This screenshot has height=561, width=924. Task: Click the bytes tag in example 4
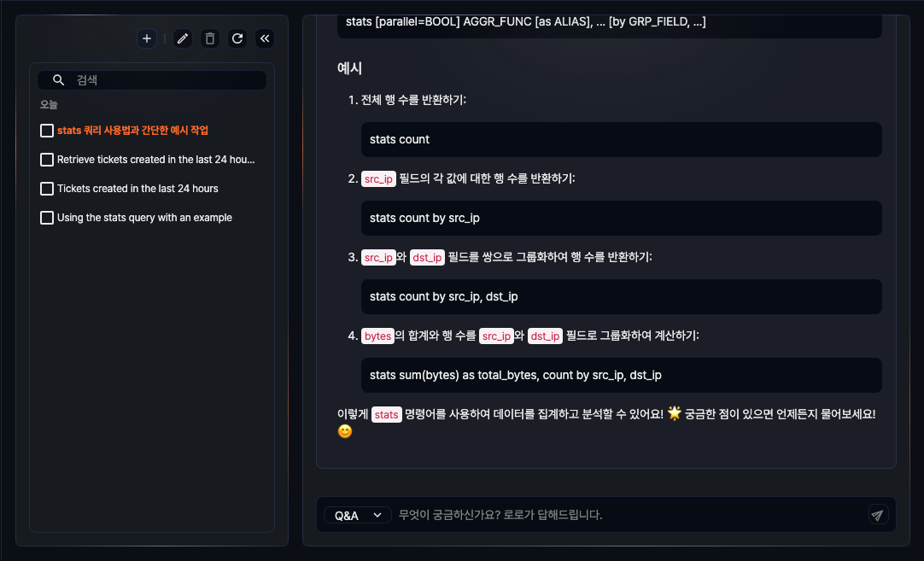377,336
